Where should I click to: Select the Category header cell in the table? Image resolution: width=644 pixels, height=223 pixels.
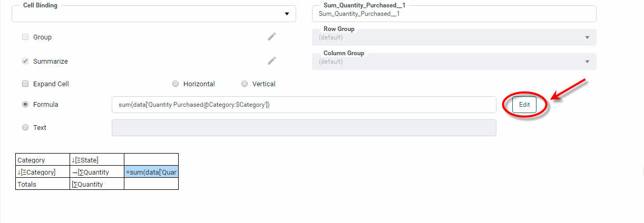[43, 160]
